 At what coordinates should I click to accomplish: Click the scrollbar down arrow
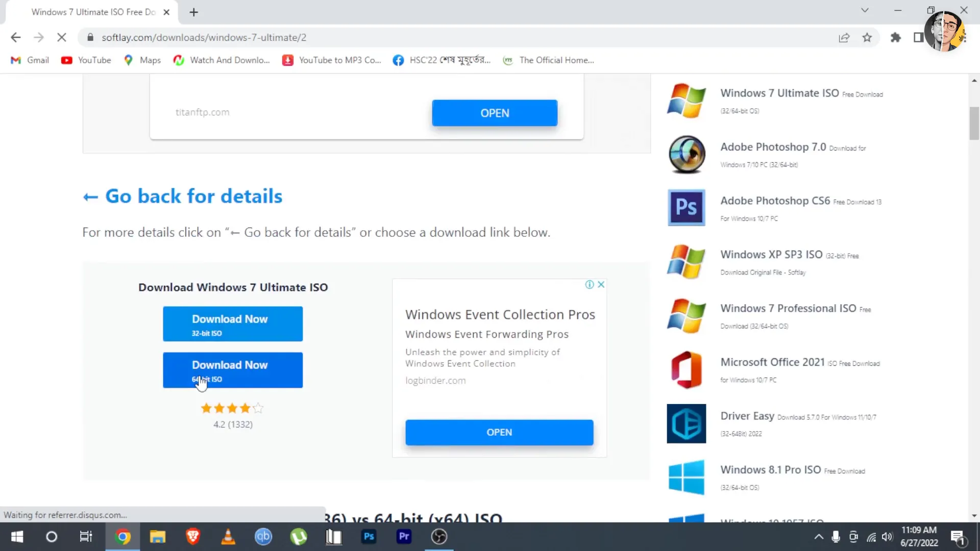click(x=974, y=516)
